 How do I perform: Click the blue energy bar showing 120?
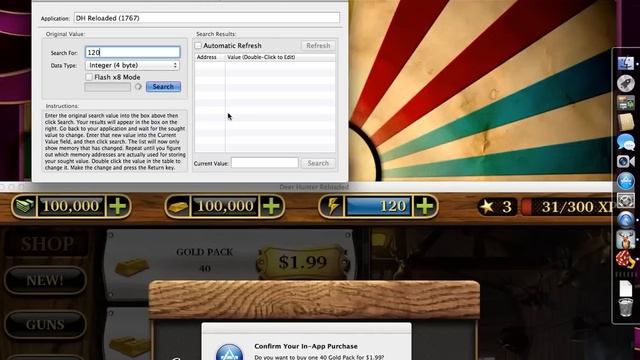(378, 206)
